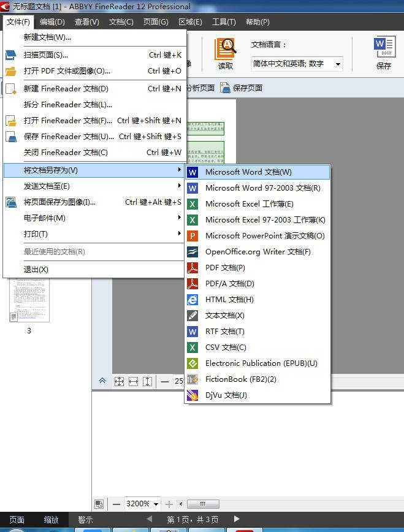Click the Save Page (保存页面) icon

(225, 88)
